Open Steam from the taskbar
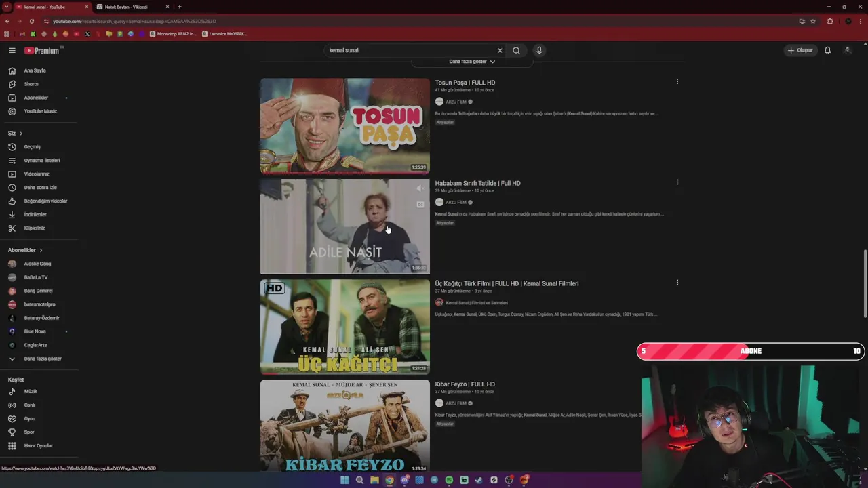Image resolution: width=868 pixels, height=488 pixels. [x=479, y=480]
